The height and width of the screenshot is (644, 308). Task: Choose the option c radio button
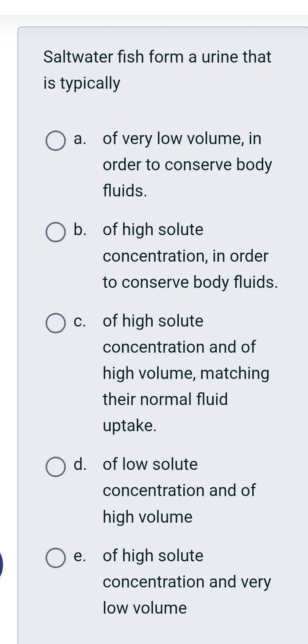coord(56,324)
